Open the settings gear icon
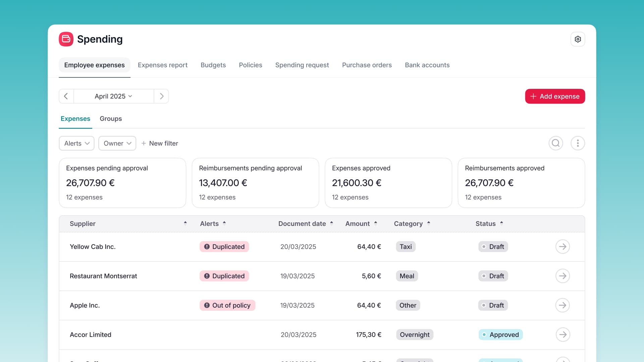The image size is (644, 362). pyautogui.click(x=578, y=39)
